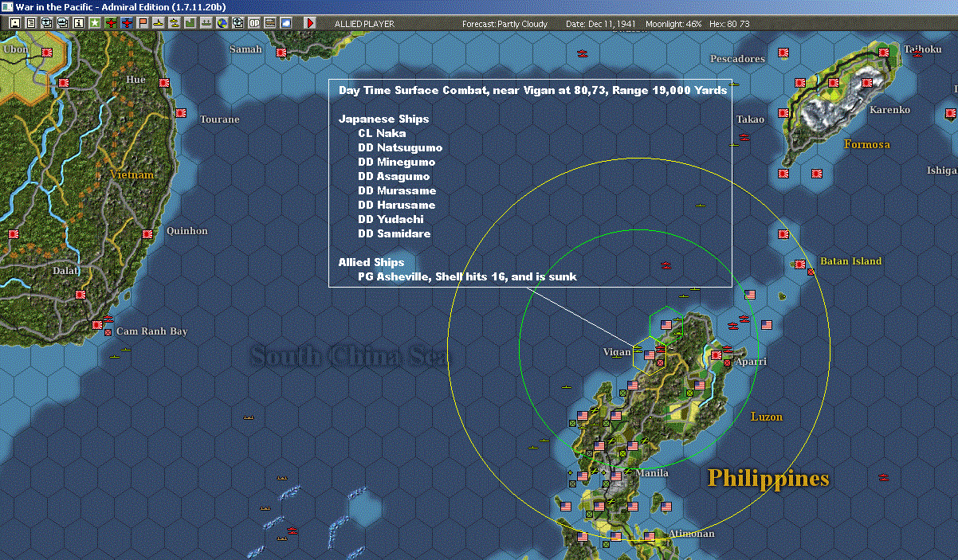The width and height of the screenshot is (958, 560).
Task: Click the orange flag toolbar icon
Action: [143, 23]
